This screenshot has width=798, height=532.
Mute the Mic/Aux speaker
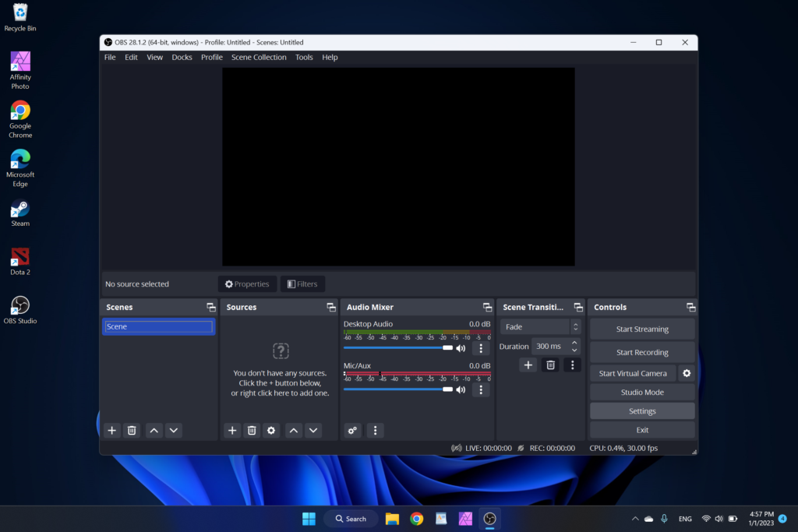point(461,389)
